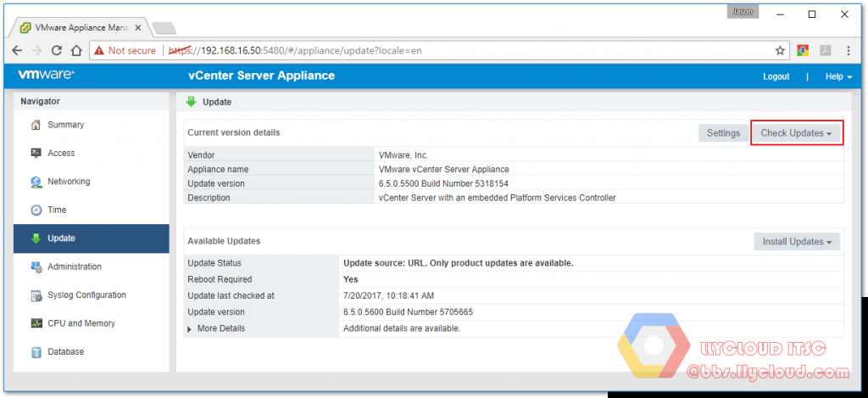Viewport: 868px width, 398px height.
Task: Open the Install Updates dropdown
Action: tap(797, 242)
